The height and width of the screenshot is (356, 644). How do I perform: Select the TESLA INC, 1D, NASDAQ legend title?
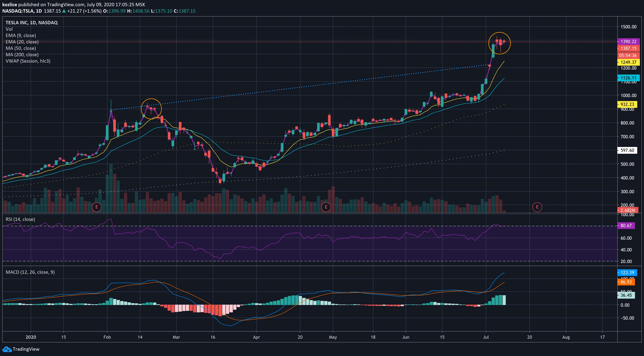point(32,23)
